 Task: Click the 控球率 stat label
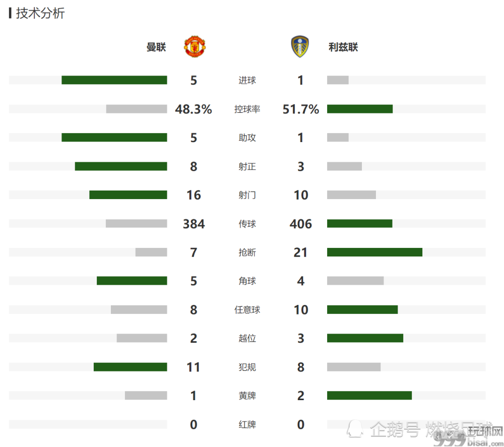coord(247,109)
